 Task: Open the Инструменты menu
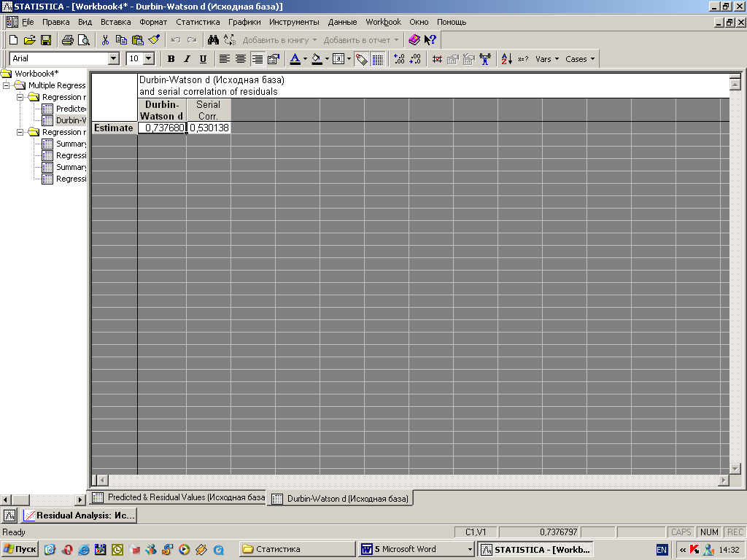(294, 22)
